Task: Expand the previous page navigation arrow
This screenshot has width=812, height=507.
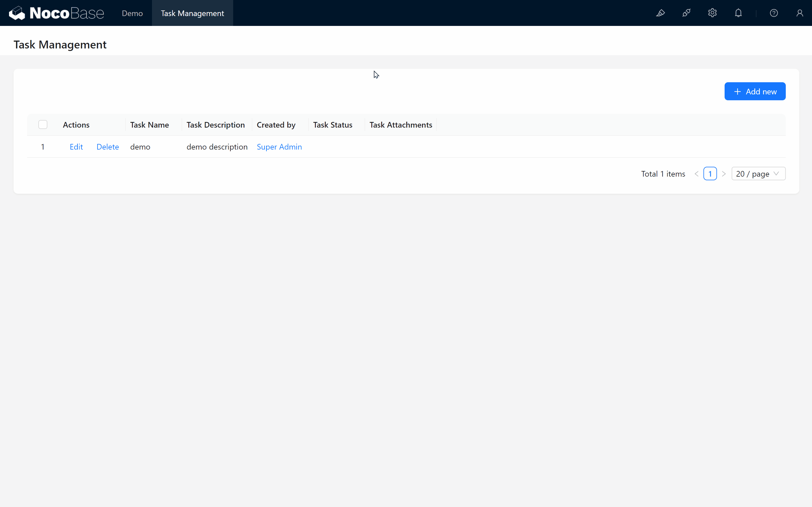Action: tap(697, 174)
